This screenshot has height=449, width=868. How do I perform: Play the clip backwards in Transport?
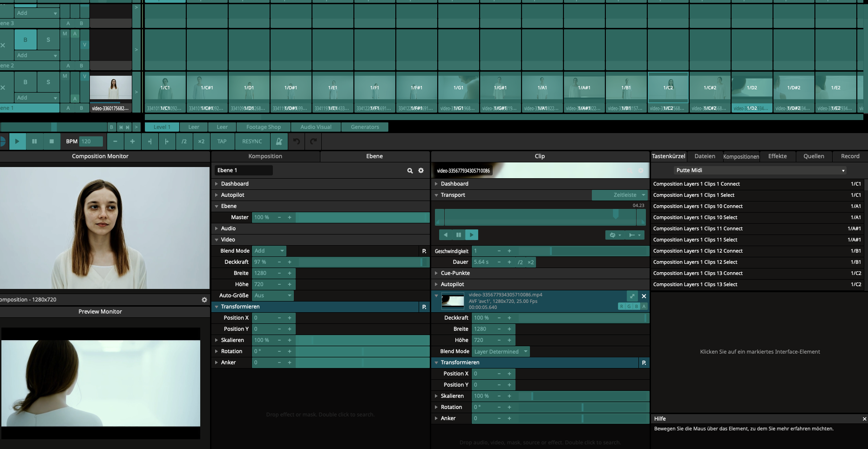tap(446, 235)
